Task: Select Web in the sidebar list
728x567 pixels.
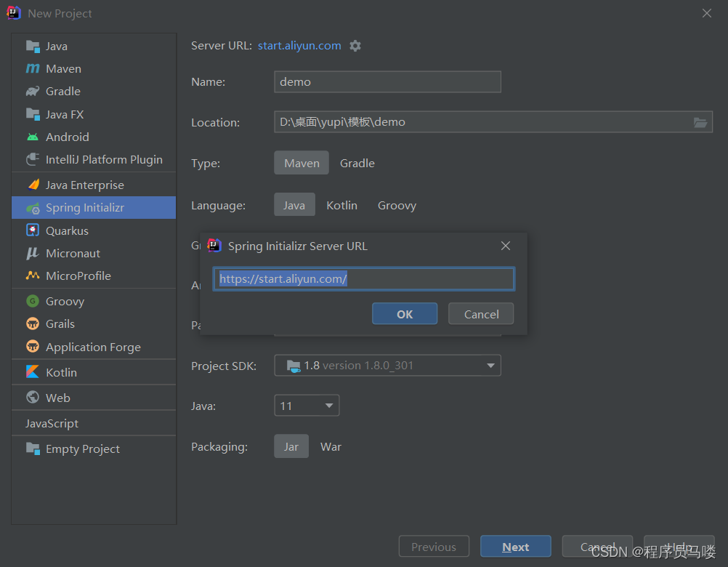Action: [94, 398]
